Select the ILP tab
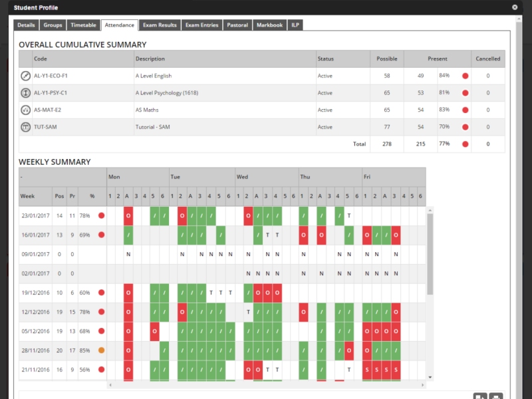Viewport: 532px width, 399px height. pos(296,25)
